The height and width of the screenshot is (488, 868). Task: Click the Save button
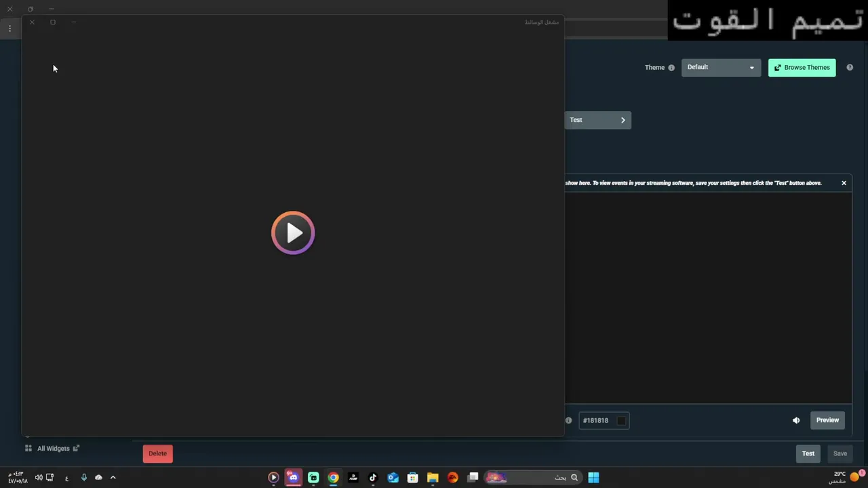[x=840, y=453]
